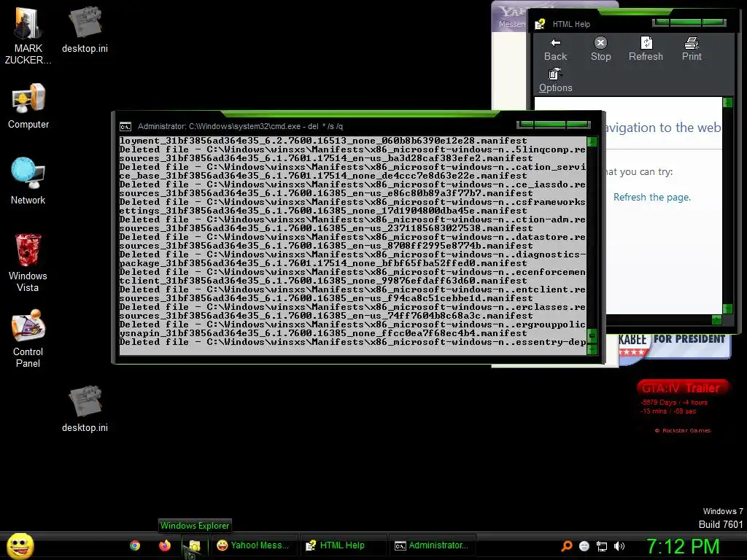Click the last output line ending 'essentry-dep'
Screen dimensions: 747x560
tap(352, 342)
